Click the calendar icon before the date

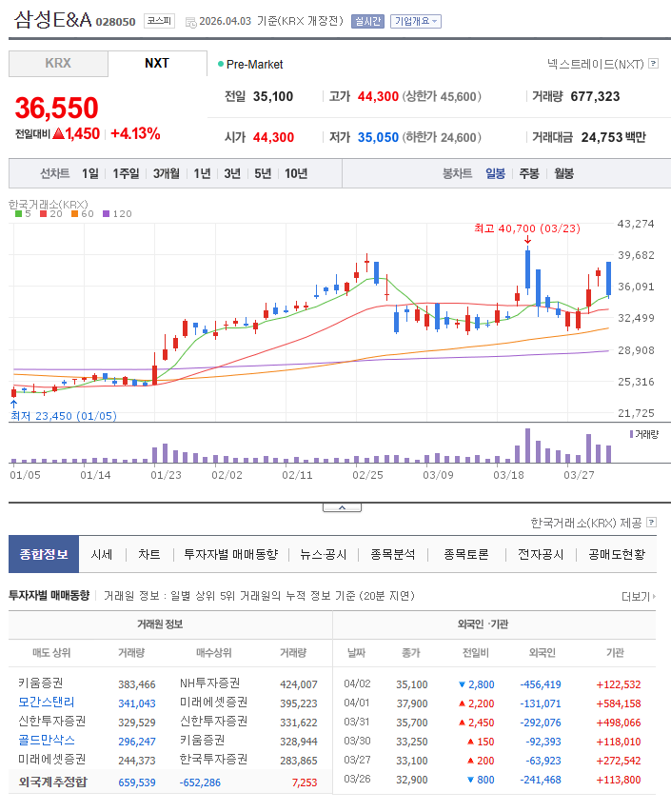point(190,22)
